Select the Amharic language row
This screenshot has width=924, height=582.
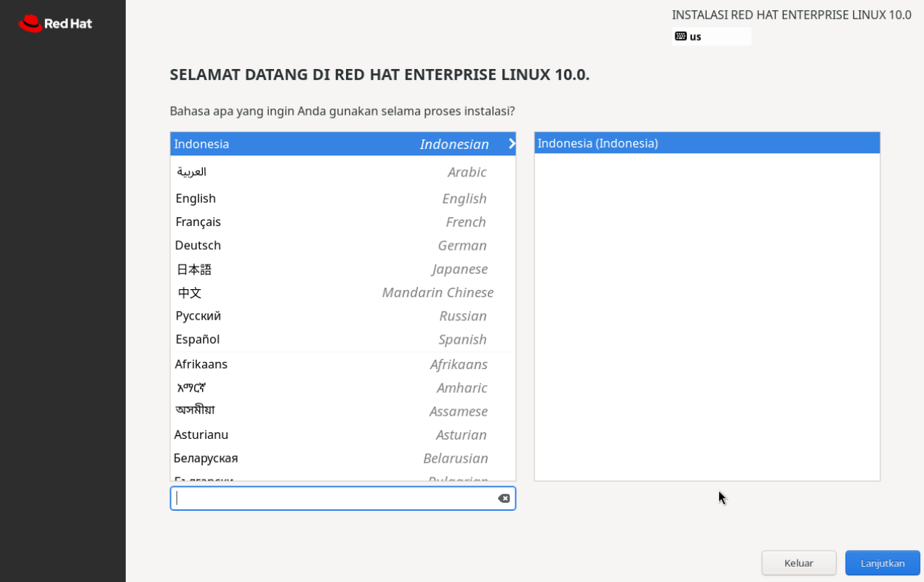[343, 388]
